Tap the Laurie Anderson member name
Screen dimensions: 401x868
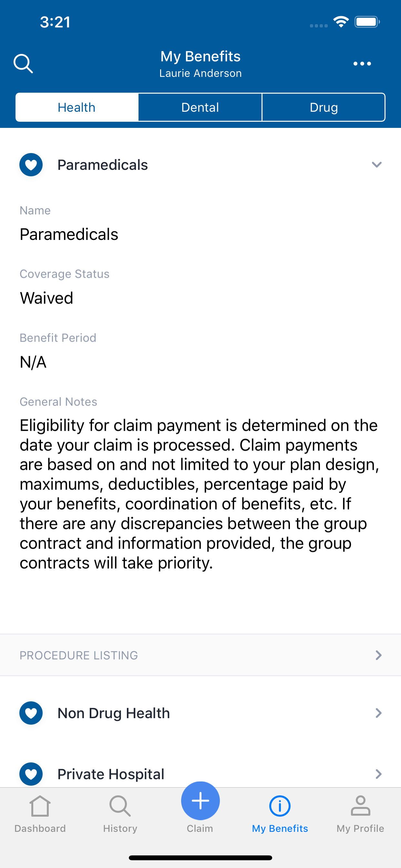tap(200, 73)
